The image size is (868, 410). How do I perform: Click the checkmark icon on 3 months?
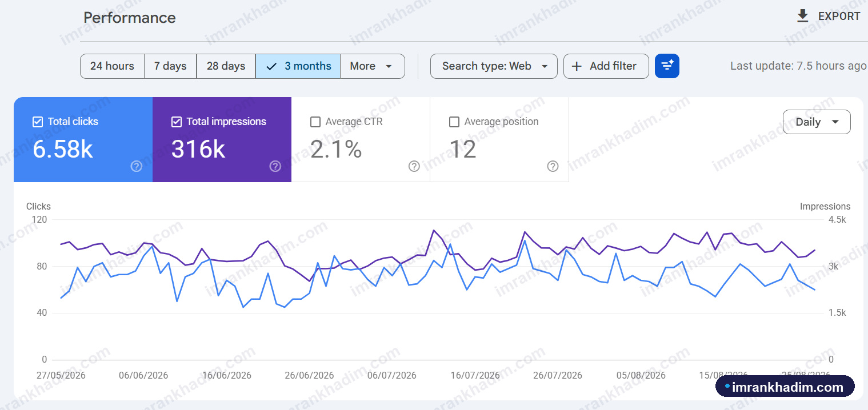tap(271, 66)
